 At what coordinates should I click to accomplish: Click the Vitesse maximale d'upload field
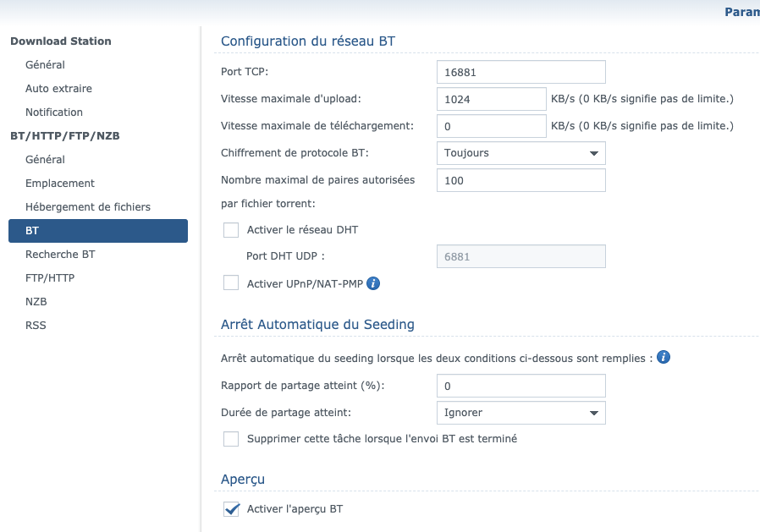492,99
